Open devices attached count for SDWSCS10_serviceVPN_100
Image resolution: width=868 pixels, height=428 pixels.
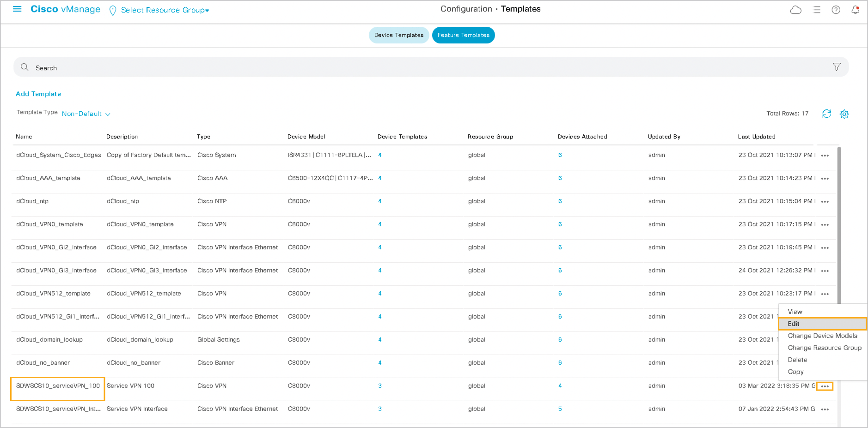click(x=560, y=386)
